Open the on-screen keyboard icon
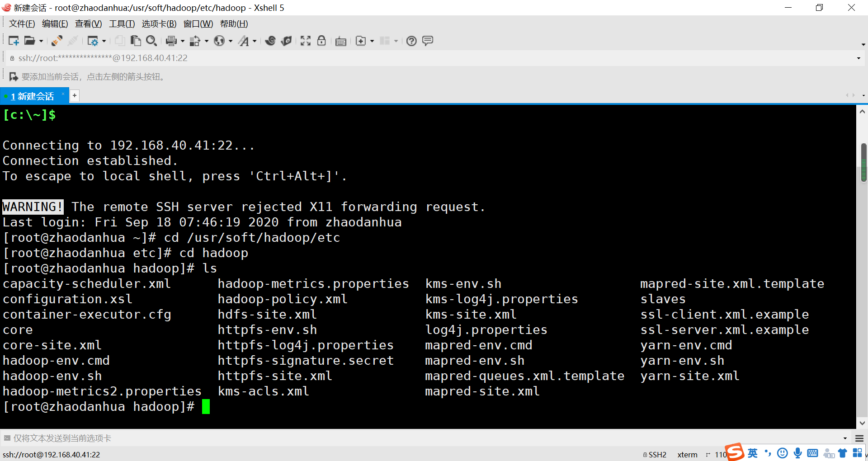Viewport: 868px width, 461px height. (x=340, y=41)
